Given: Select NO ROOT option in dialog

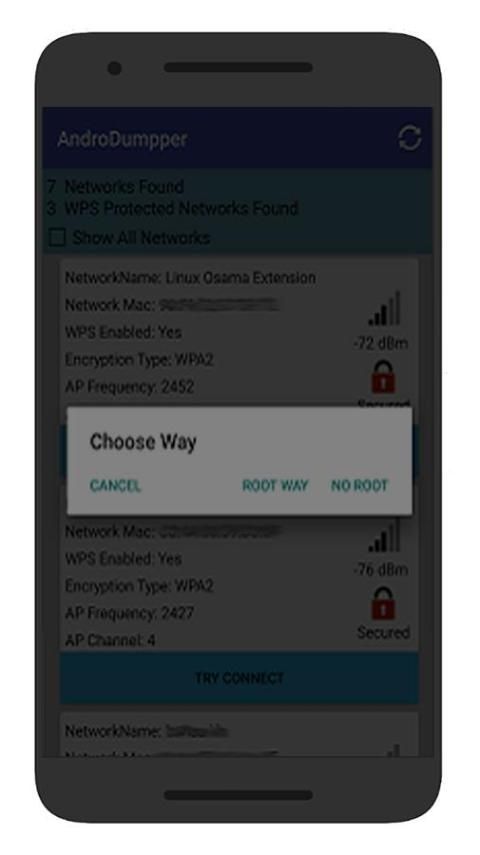Looking at the screenshot, I should click(359, 486).
